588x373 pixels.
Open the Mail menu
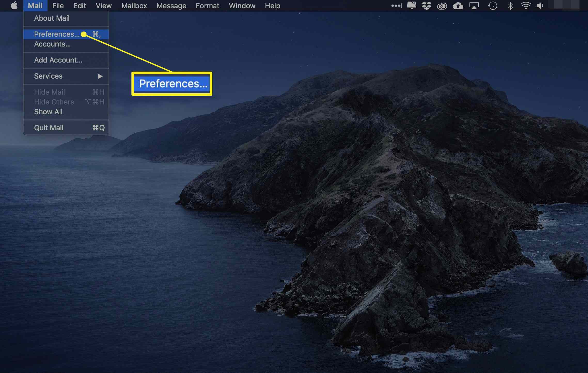tap(35, 6)
